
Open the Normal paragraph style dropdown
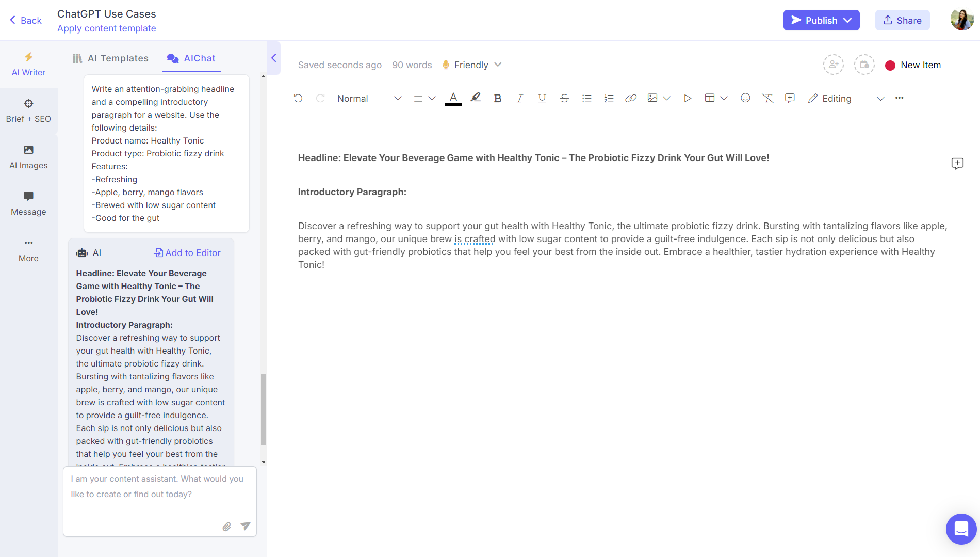(x=368, y=98)
